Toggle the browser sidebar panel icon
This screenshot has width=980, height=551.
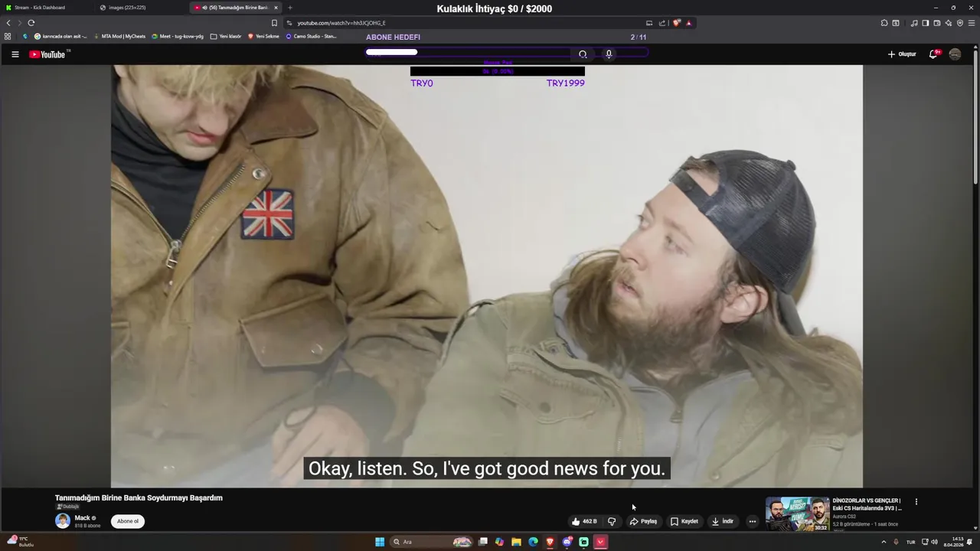926,23
